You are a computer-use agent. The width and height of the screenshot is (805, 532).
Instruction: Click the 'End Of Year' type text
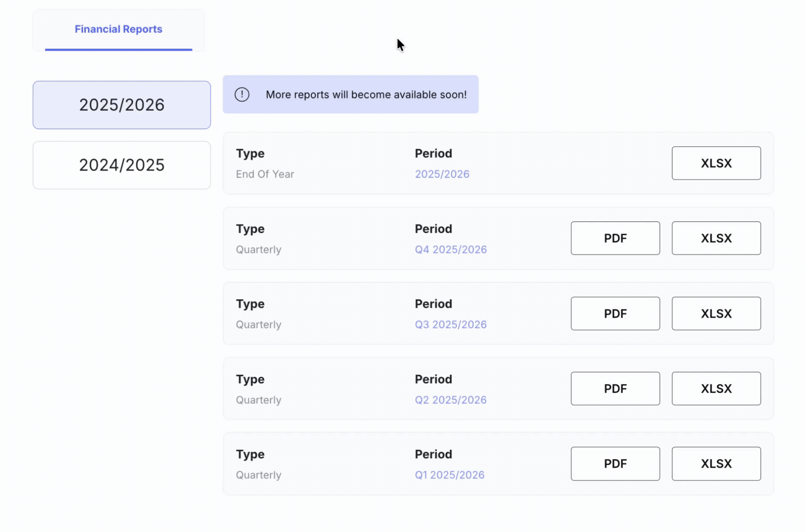[265, 174]
